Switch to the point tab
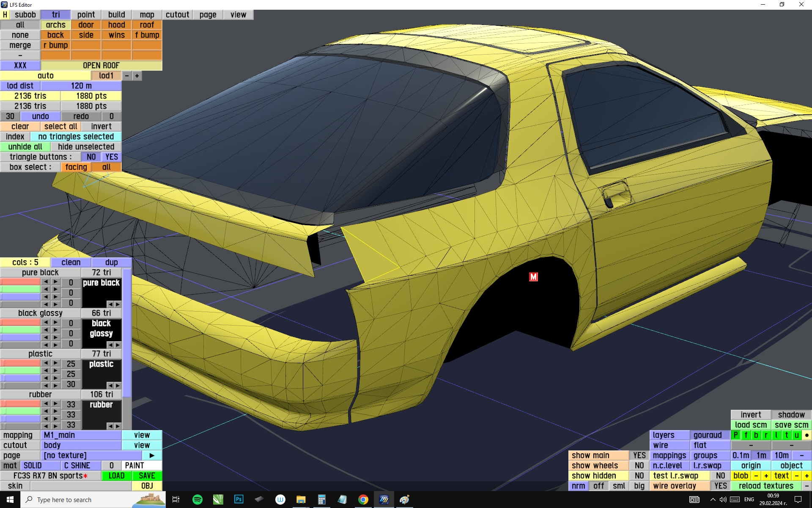 (x=86, y=15)
